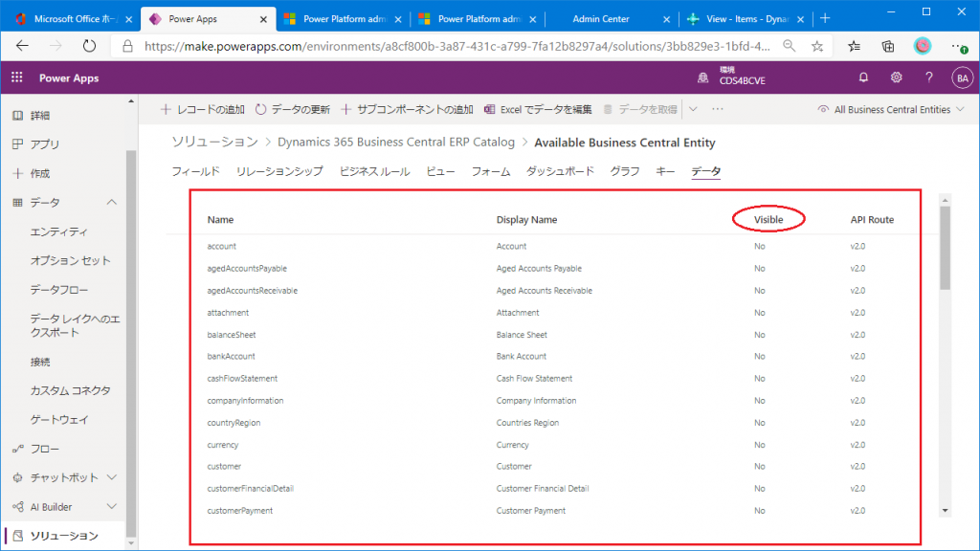Open ゲートウェイ in left navigation
Screen dimensions: 980x551
click(59, 420)
